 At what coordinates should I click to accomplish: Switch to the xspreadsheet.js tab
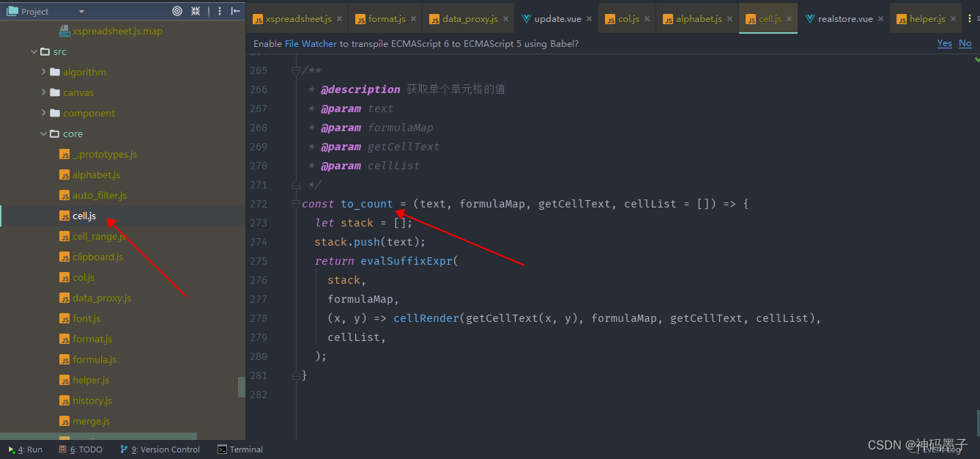point(298,19)
